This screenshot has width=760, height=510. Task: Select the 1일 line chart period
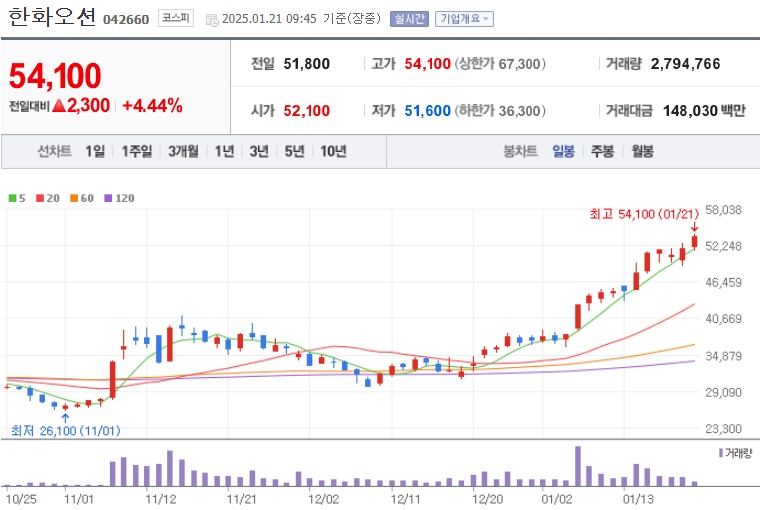pos(95,151)
